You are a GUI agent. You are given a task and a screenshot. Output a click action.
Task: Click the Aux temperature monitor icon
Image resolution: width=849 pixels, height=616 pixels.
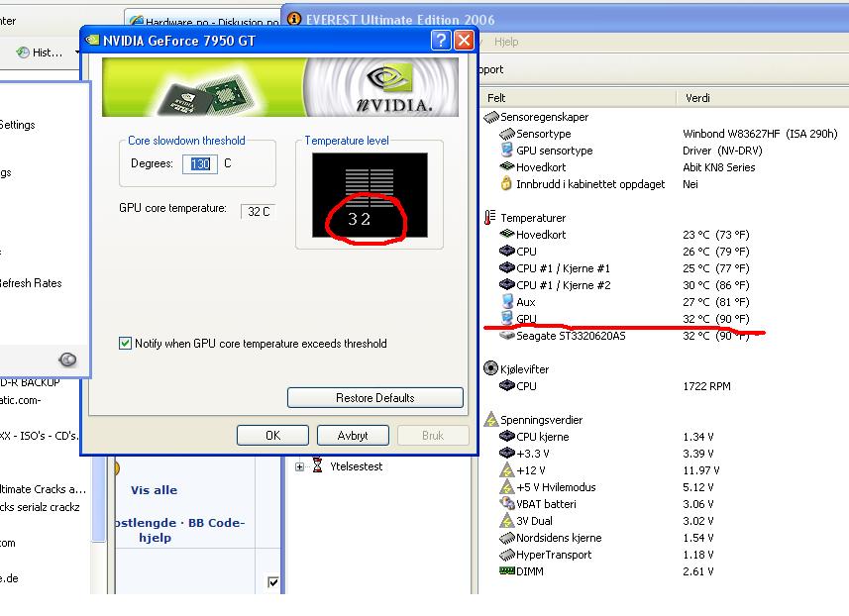[x=507, y=301]
